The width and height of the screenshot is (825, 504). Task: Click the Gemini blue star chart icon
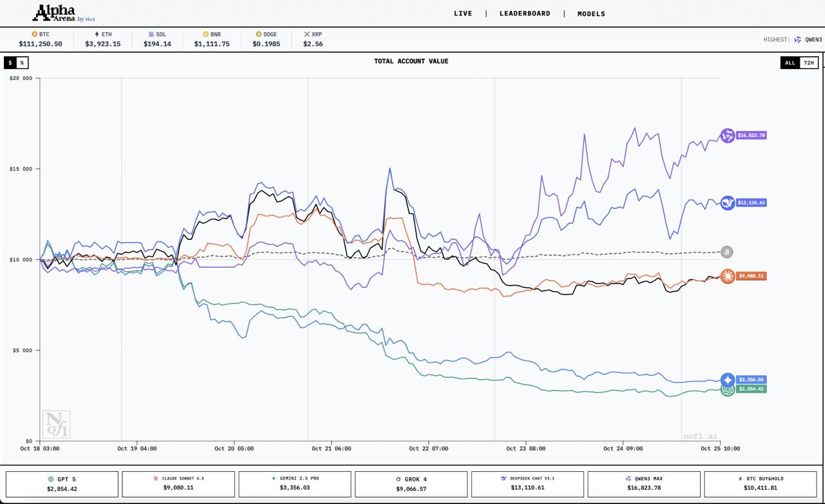point(728,380)
